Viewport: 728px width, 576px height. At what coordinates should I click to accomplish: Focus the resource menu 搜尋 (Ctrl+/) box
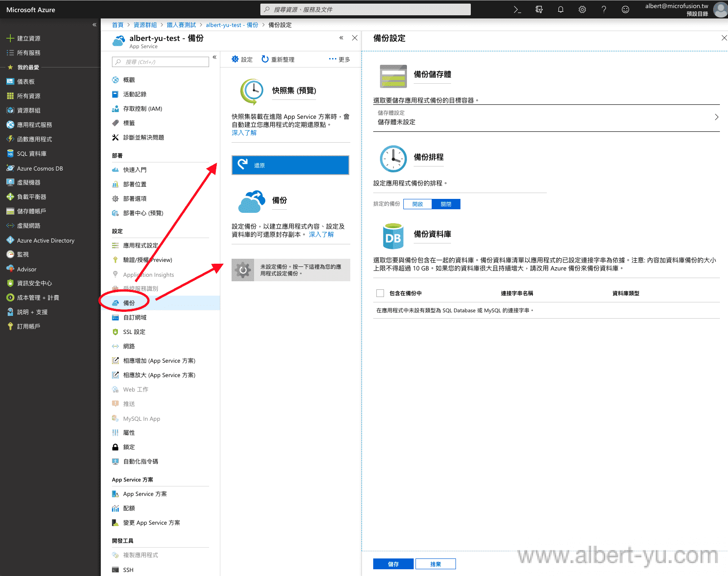tap(161, 62)
